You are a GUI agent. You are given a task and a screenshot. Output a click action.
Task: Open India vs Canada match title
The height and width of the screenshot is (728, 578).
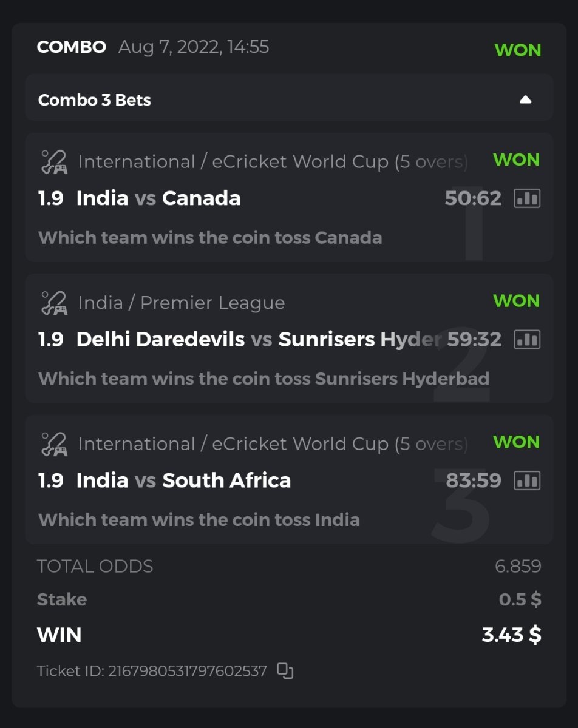(158, 198)
